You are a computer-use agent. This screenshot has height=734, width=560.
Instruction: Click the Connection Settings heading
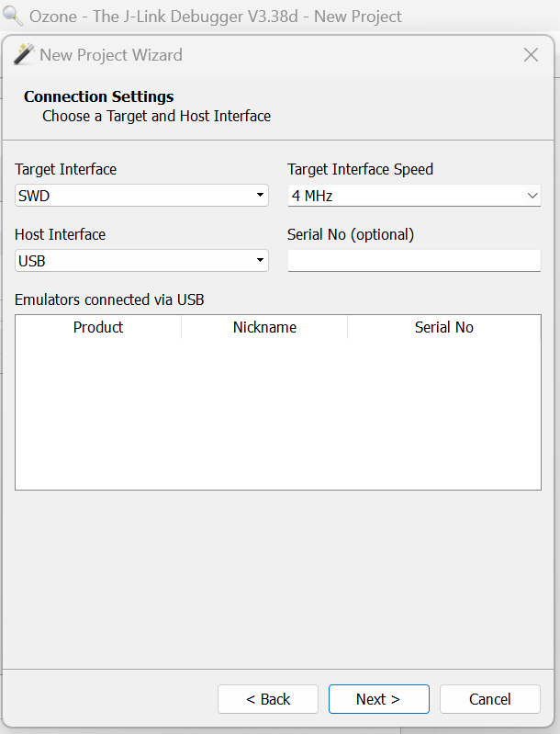pyautogui.click(x=99, y=96)
